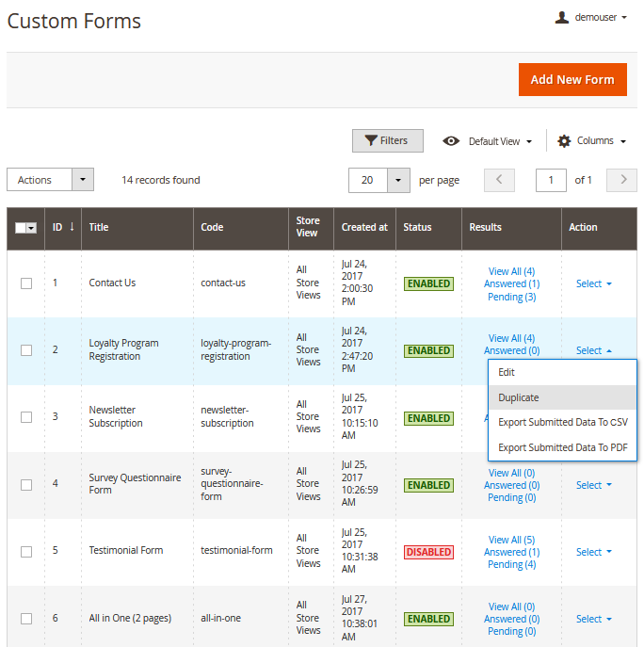644x647 pixels.
Task: Go to previous page arrow
Action: [499, 180]
